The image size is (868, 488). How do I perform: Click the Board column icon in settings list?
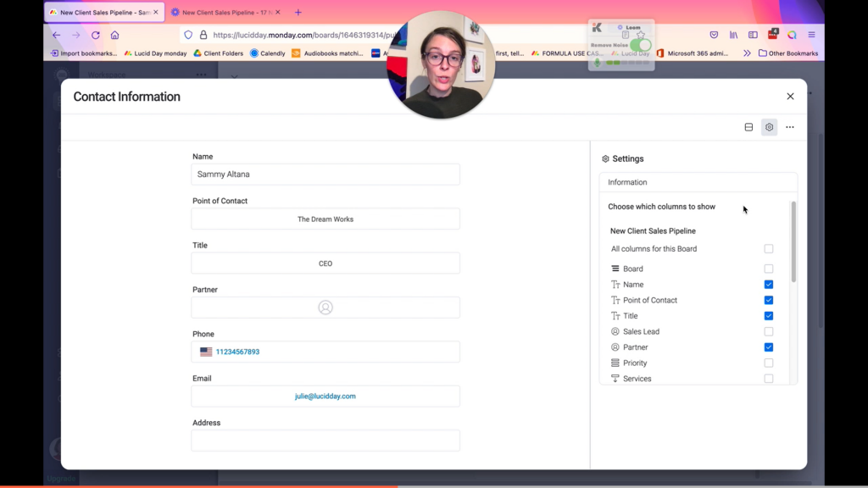click(x=615, y=269)
